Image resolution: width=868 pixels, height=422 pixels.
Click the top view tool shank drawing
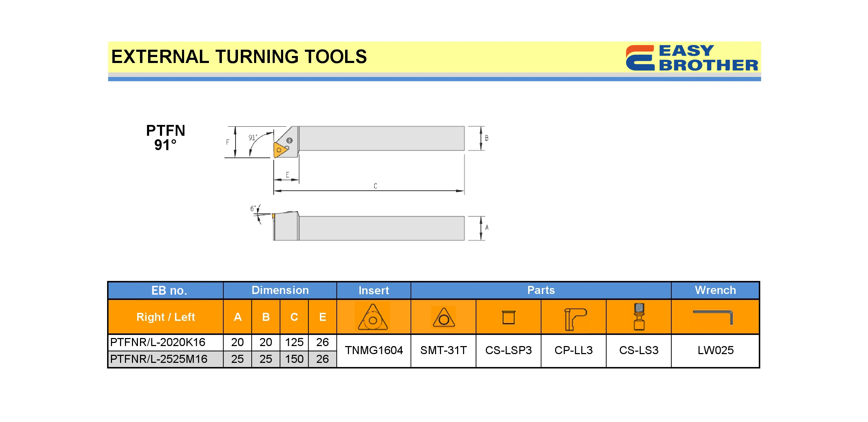pos(381,139)
